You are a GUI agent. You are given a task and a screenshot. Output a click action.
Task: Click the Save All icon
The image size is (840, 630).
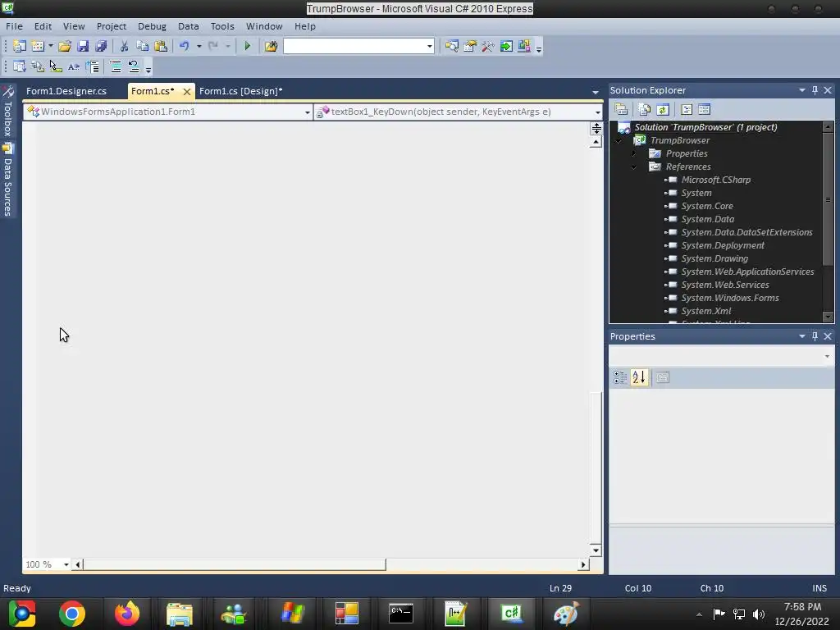101,46
